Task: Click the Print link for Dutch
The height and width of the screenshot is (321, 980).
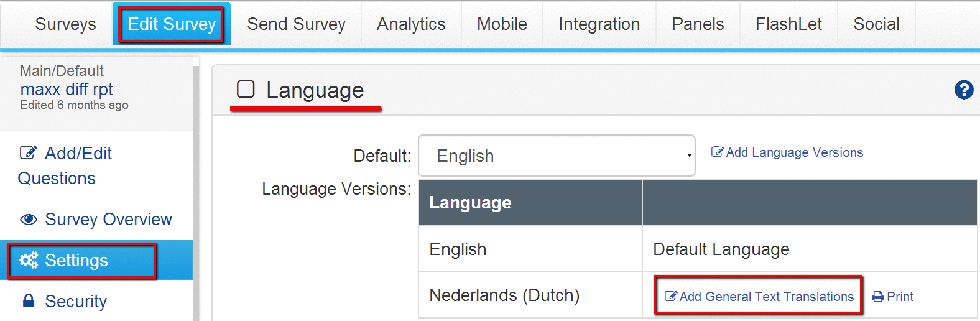Action: click(x=900, y=297)
